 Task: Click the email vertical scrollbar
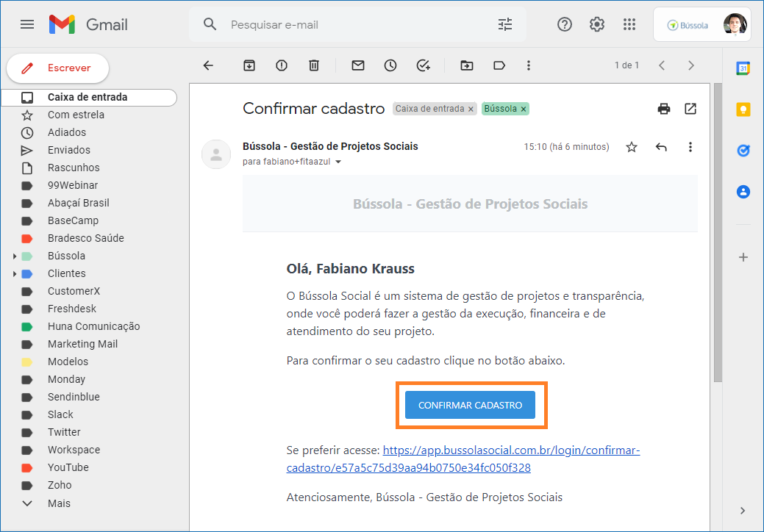[x=718, y=233]
